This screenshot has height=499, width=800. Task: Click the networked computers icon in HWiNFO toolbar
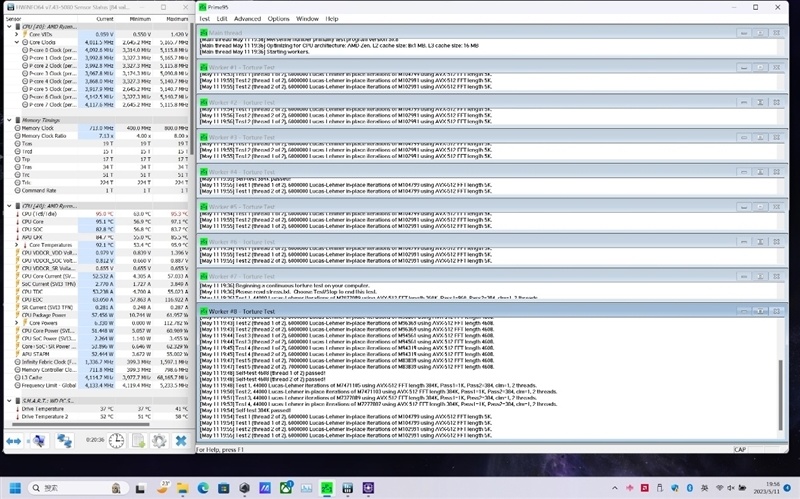pos(64,441)
